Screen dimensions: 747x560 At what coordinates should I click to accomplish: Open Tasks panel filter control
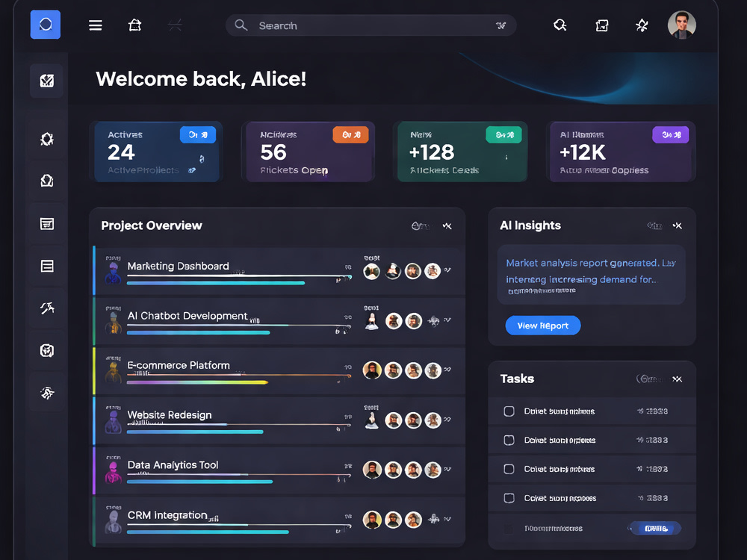pos(649,379)
